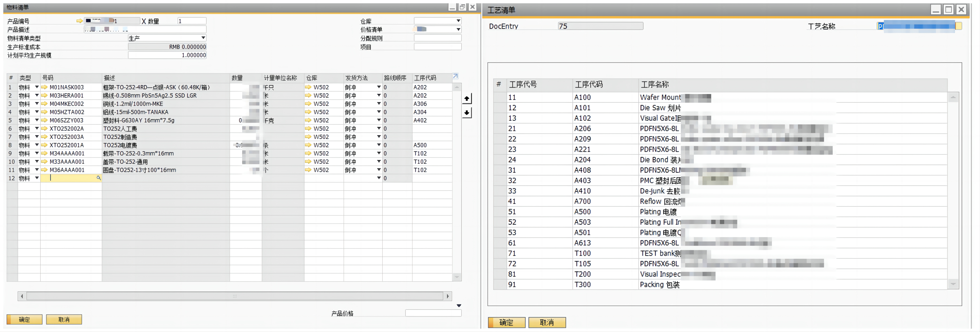Click search icon in row 12 item field
Screen dimensions: 980x332
(x=99, y=178)
